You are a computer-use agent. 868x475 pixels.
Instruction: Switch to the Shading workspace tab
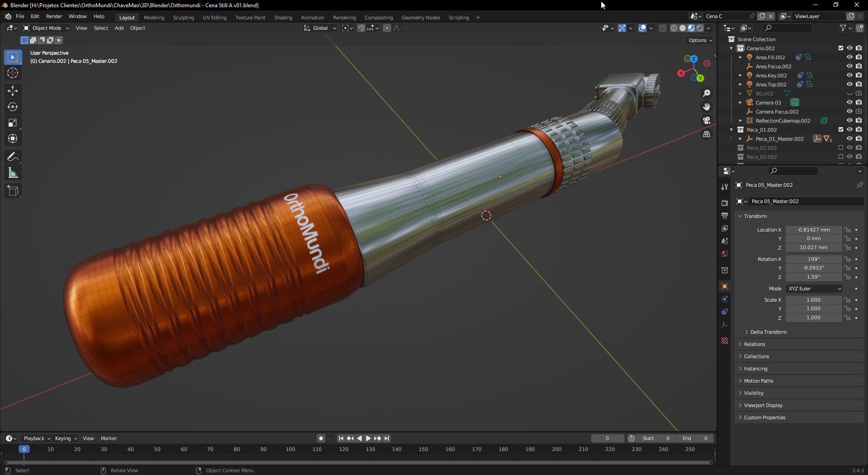click(283, 18)
